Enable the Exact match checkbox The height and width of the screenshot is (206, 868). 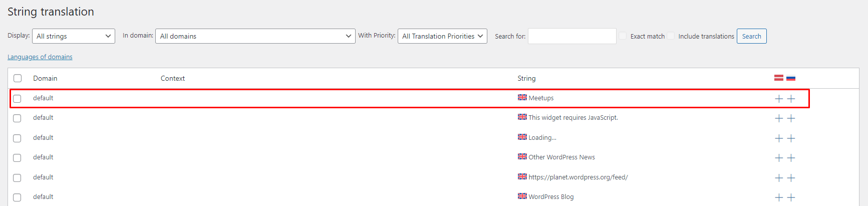pos(623,36)
